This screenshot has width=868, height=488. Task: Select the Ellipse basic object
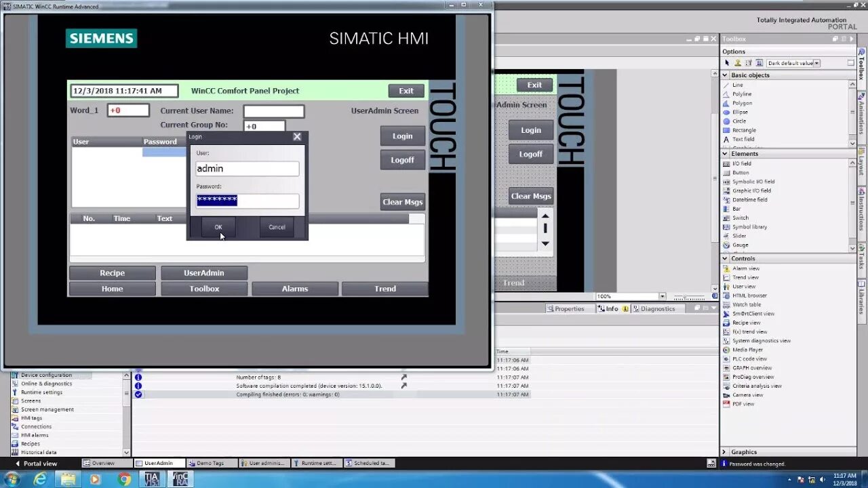coord(740,112)
